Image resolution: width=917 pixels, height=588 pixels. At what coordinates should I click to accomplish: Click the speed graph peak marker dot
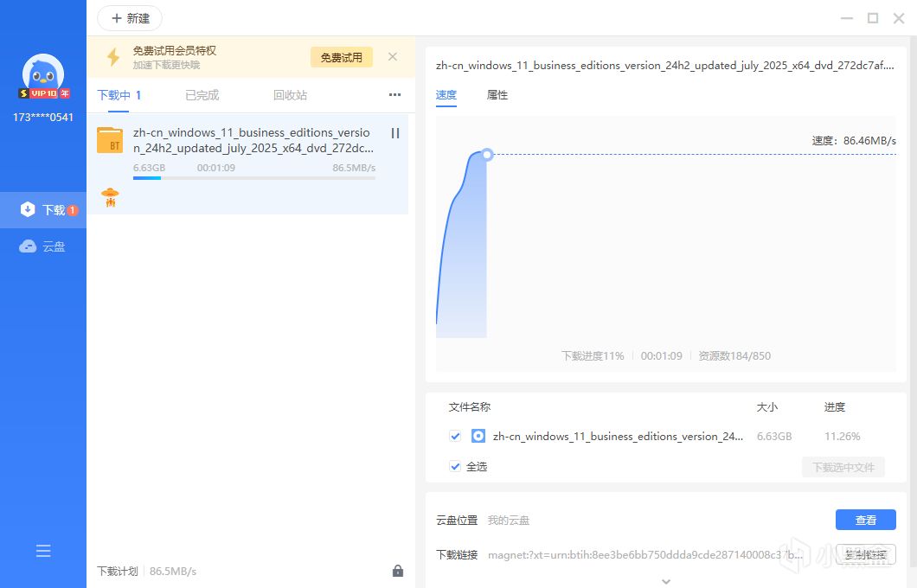pyautogui.click(x=487, y=155)
